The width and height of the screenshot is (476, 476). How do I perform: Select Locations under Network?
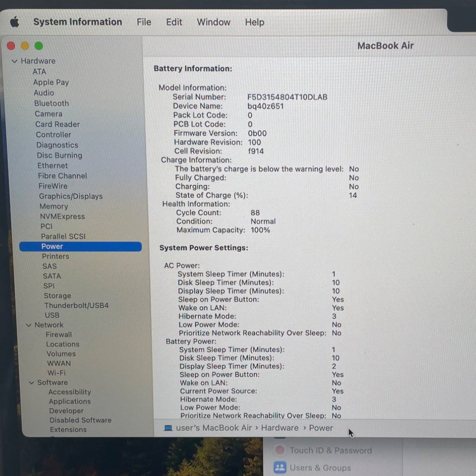(x=63, y=344)
